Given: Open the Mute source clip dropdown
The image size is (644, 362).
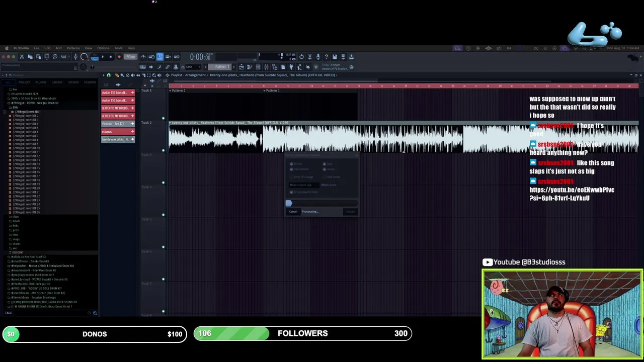Looking at the screenshot, I should click(304, 185).
